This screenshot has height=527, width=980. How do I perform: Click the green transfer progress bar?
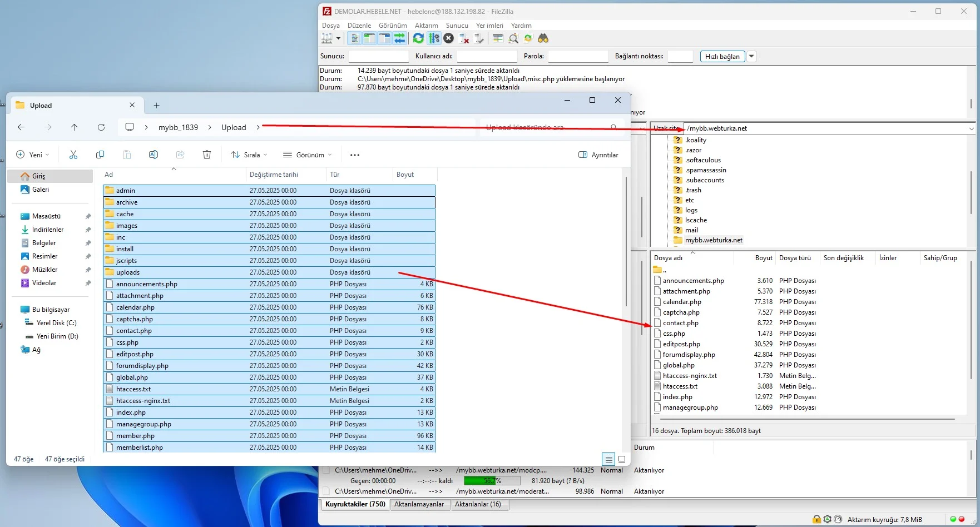point(492,481)
